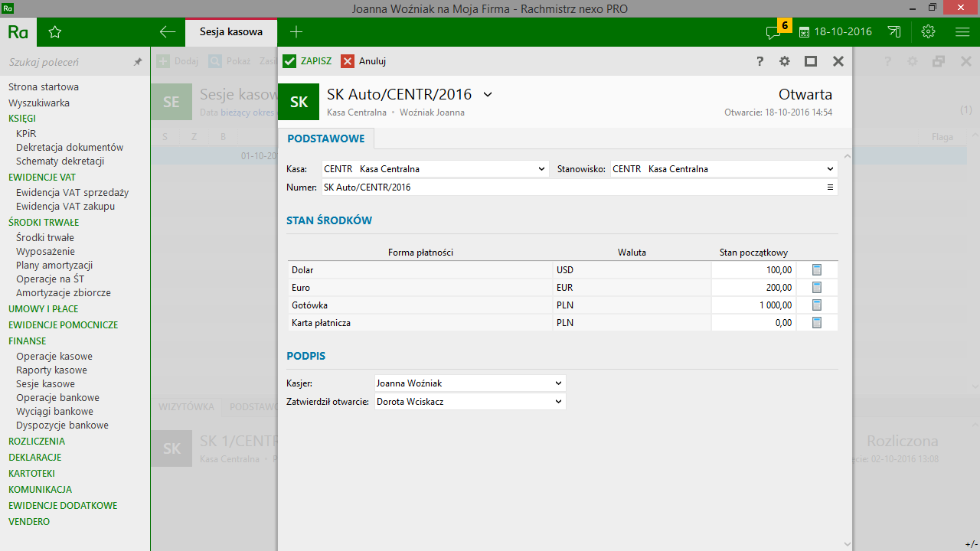The width and height of the screenshot is (980, 551).
Task: Click the USD currency cell
Action: [632, 270]
